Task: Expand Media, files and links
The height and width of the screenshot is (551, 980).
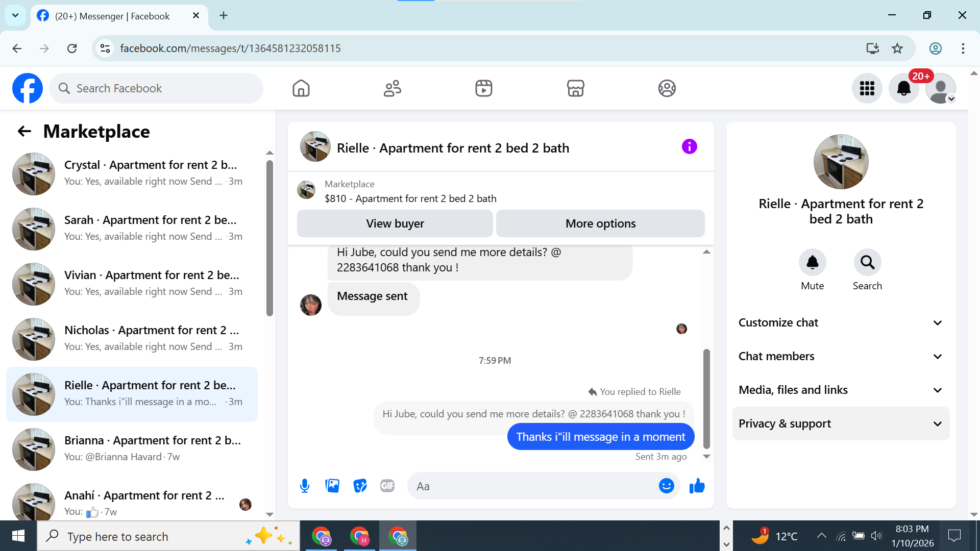Action: pos(841,390)
